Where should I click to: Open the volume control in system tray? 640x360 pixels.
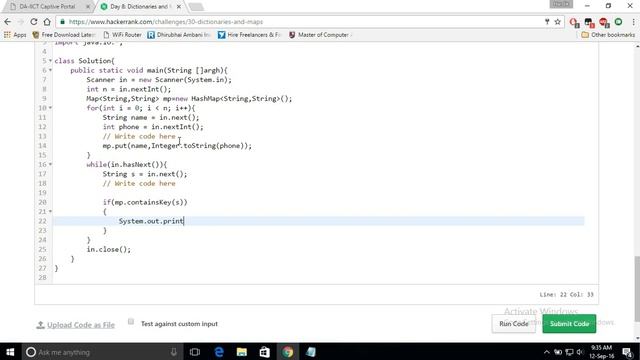tap(580, 352)
